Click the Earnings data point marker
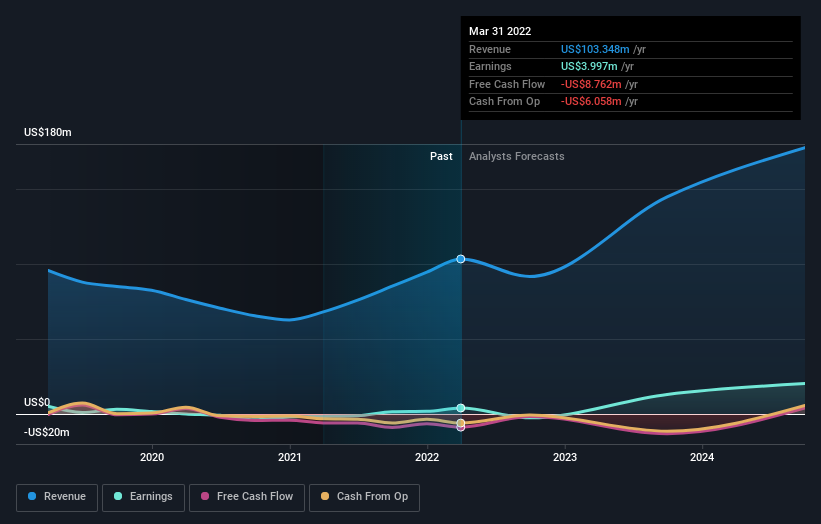This screenshot has width=821, height=524. click(x=461, y=408)
